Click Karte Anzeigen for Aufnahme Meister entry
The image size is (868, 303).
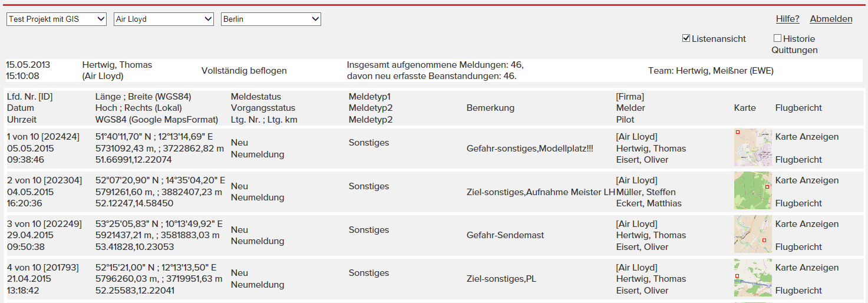807,180
